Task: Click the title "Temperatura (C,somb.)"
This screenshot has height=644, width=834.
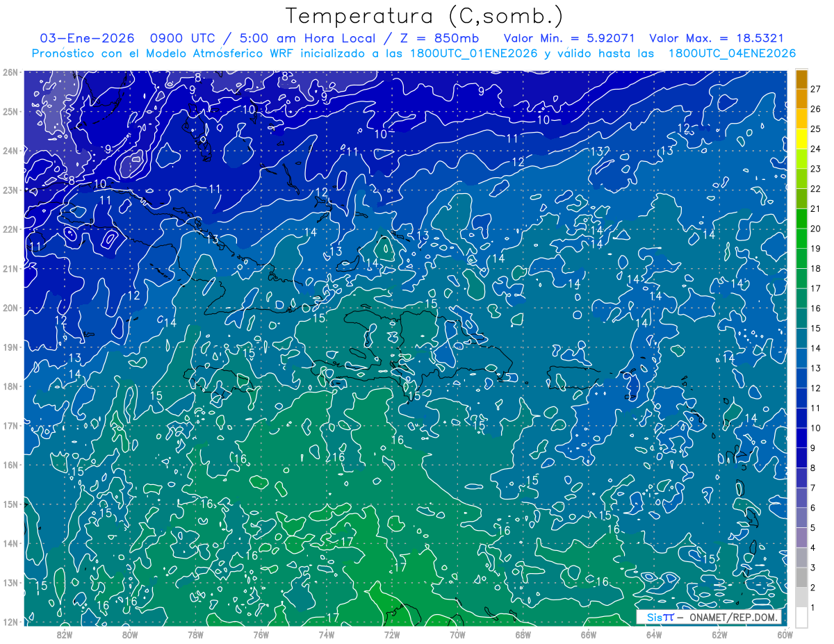Action: [424, 16]
